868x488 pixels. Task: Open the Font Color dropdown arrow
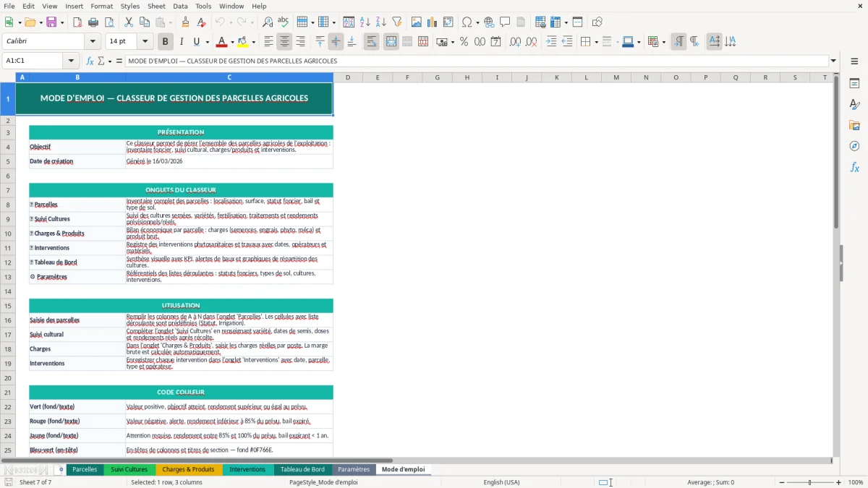233,42
